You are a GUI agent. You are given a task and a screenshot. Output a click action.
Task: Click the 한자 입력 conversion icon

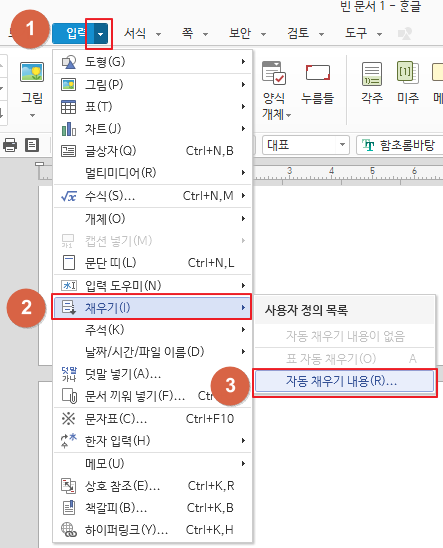pos(68,440)
